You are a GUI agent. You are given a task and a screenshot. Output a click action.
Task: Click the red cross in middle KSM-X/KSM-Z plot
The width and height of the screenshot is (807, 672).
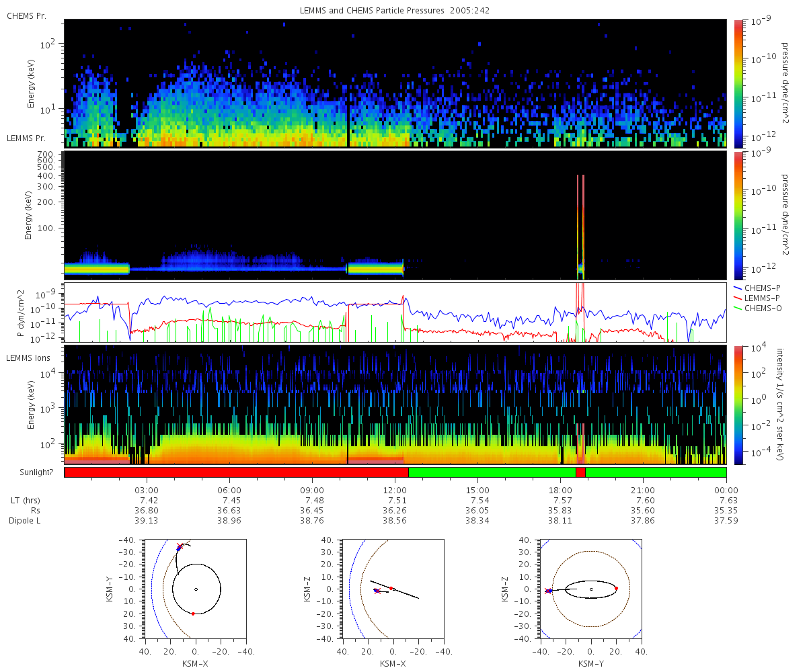click(x=377, y=591)
